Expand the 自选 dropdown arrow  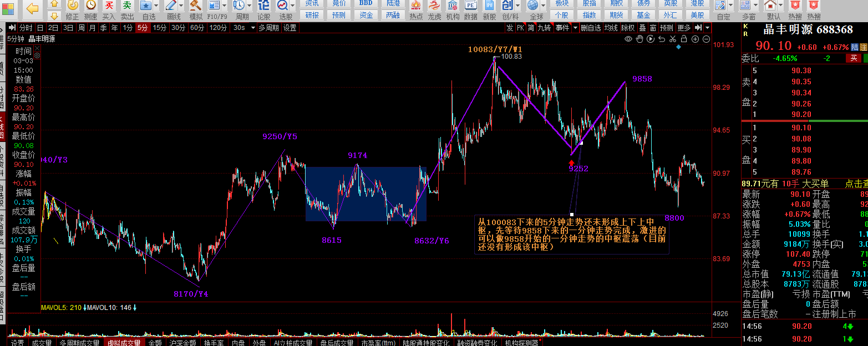pos(157,6)
